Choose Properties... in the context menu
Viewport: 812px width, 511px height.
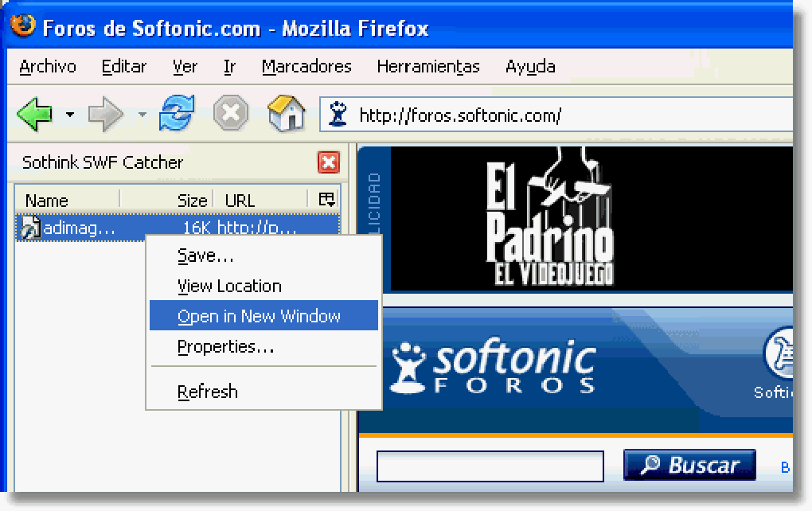click(264, 346)
